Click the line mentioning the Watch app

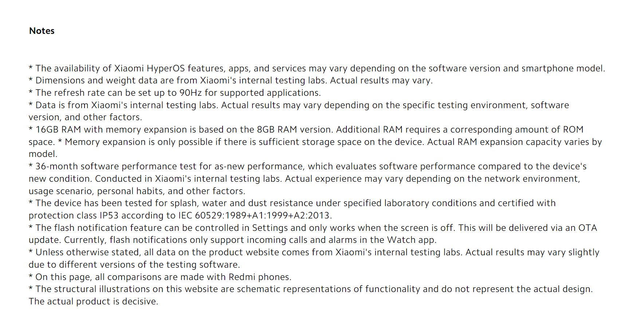(x=232, y=240)
